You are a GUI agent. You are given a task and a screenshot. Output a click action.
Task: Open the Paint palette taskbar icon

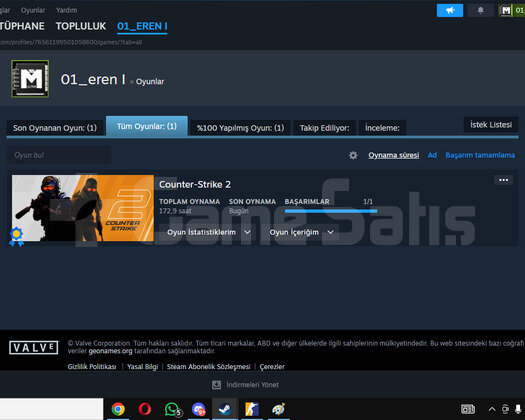pyautogui.click(x=279, y=409)
